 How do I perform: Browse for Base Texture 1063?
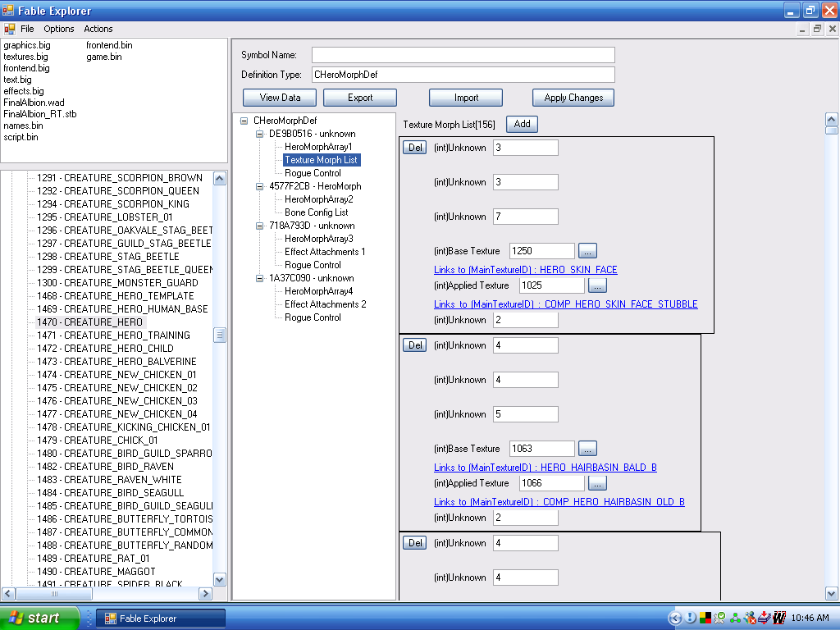(588, 449)
